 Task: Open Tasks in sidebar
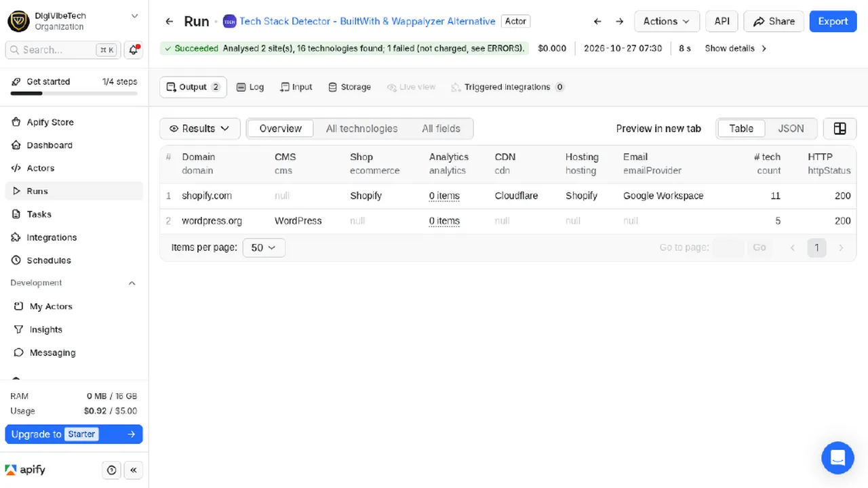click(x=74, y=214)
